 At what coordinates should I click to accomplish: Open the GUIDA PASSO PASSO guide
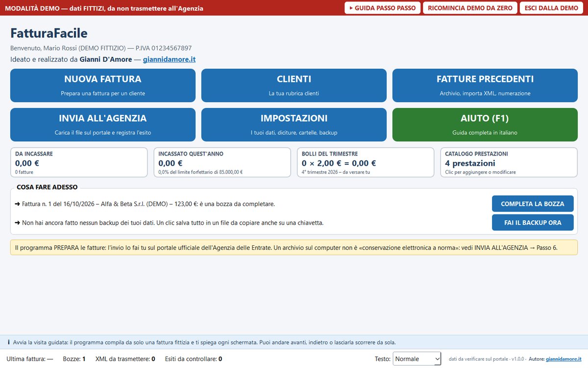382,8
